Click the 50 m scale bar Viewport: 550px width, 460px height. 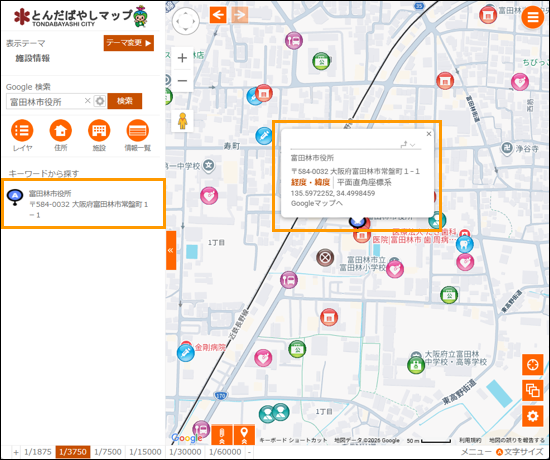429,440
